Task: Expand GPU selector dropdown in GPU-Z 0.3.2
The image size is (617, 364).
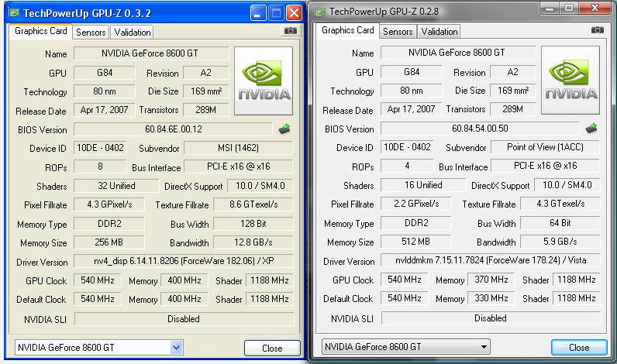Action: [x=176, y=348]
